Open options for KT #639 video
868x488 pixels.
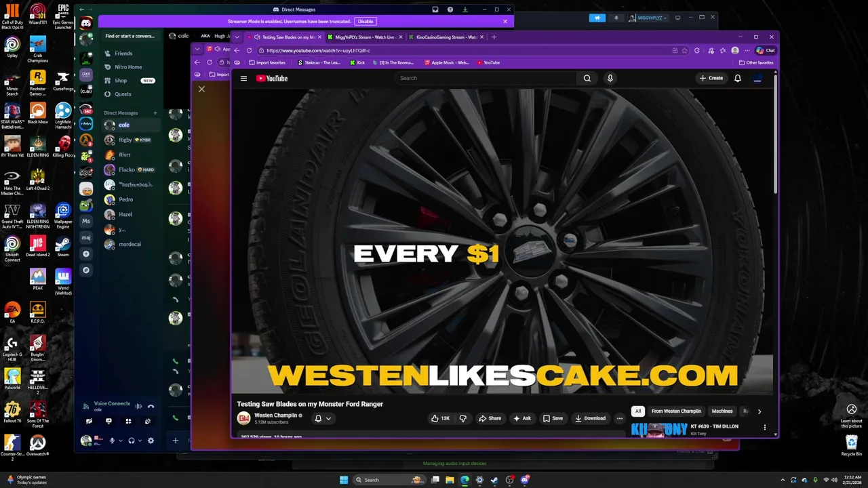click(x=765, y=427)
